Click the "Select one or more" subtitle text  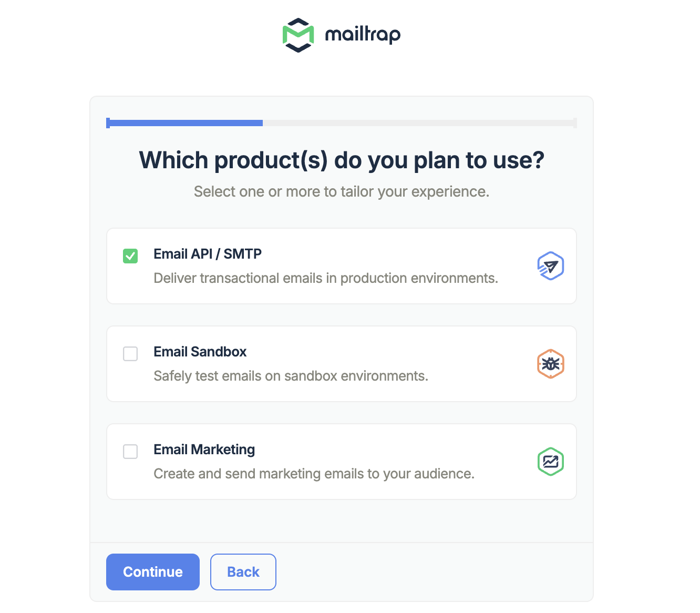[x=342, y=191]
